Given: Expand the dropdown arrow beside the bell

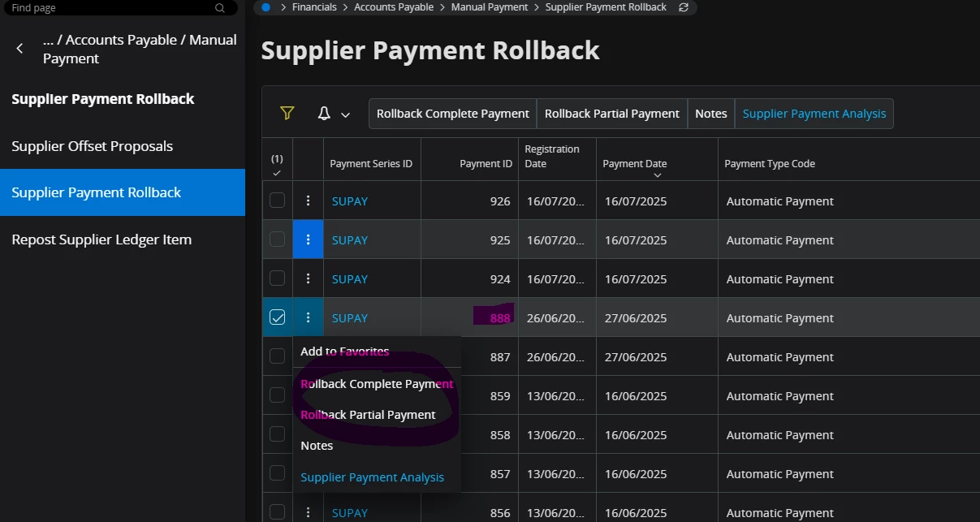Looking at the screenshot, I should pyautogui.click(x=345, y=114).
